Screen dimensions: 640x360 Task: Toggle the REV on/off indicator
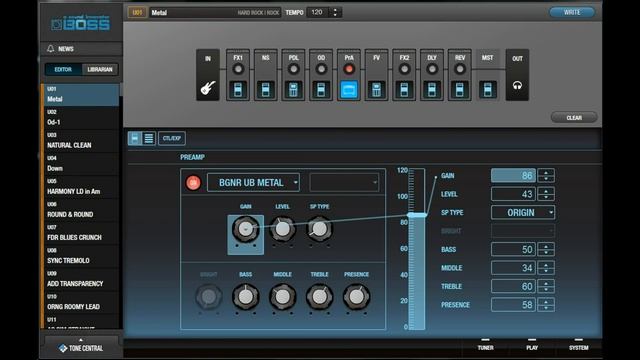click(460, 69)
